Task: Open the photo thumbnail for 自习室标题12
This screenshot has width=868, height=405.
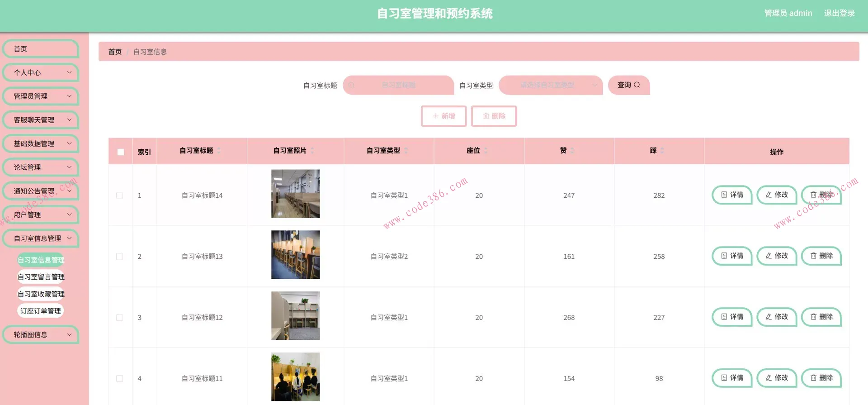Action: (x=295, y=316)
